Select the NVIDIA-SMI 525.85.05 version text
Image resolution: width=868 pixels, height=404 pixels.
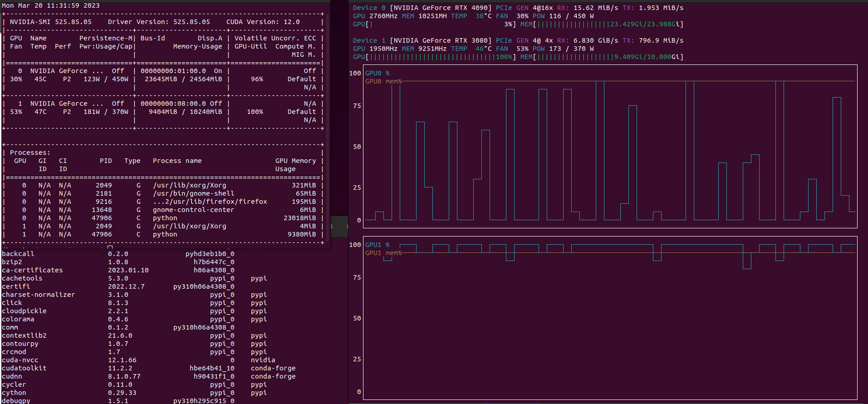51,22
